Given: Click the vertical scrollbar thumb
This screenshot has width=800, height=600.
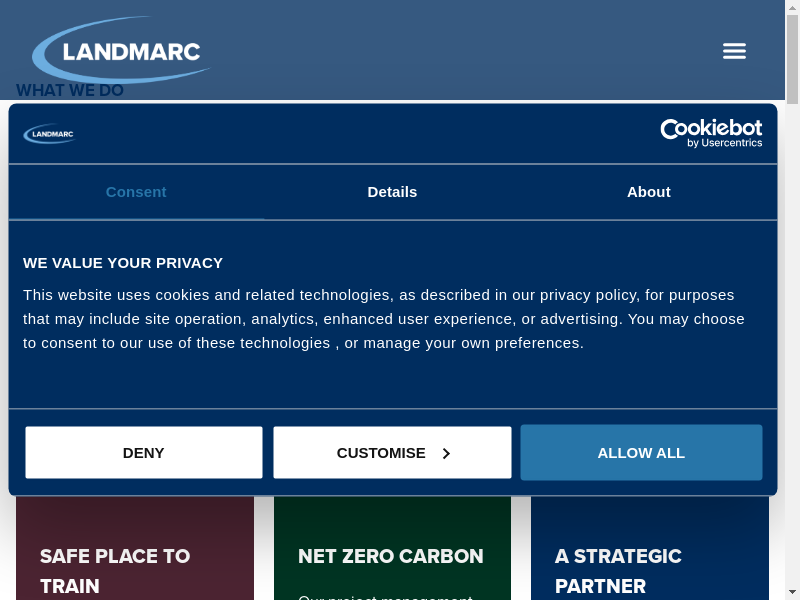Looking at the screenshot, I should pyautogui.click(x=792, y=60).
